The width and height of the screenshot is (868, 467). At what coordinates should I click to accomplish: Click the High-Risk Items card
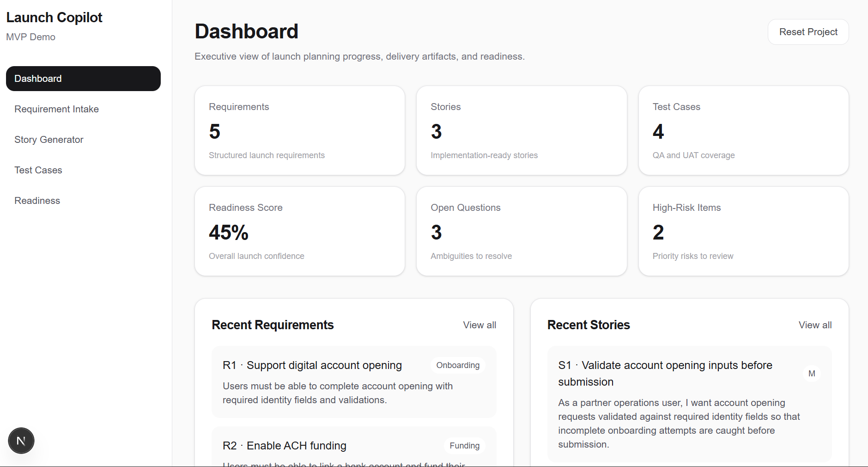743,231
